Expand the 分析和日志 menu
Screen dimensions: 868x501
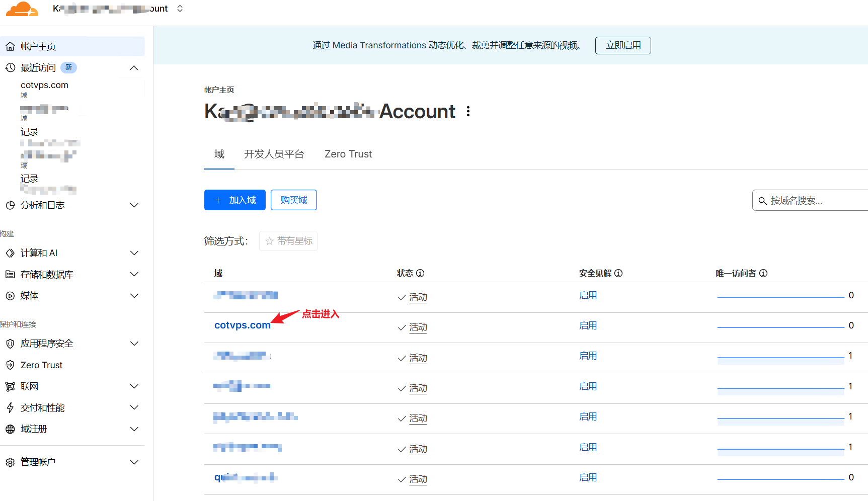click(134, 205)
